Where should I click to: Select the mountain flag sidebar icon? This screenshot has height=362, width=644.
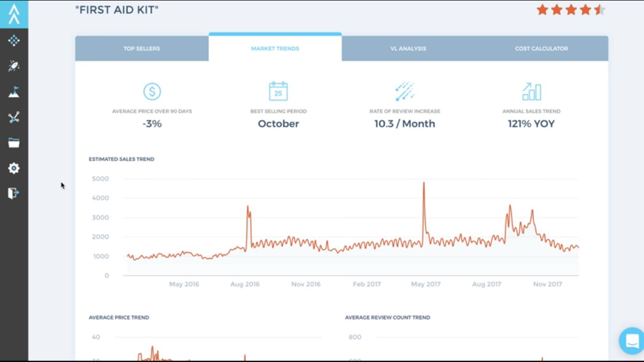(x=14, y=92)
